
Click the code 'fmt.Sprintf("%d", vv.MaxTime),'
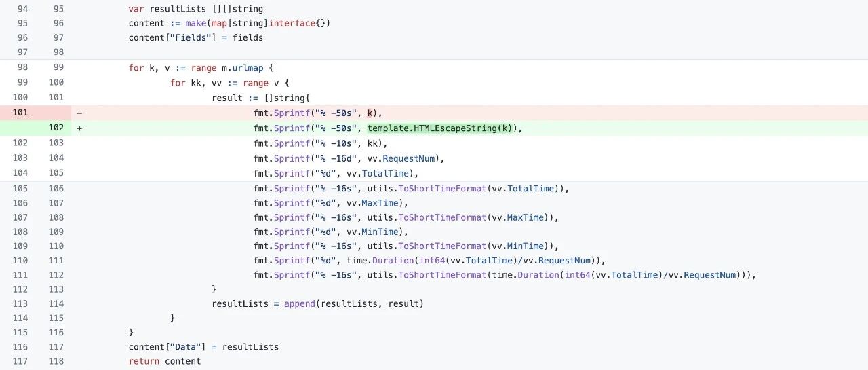[331, 203]
